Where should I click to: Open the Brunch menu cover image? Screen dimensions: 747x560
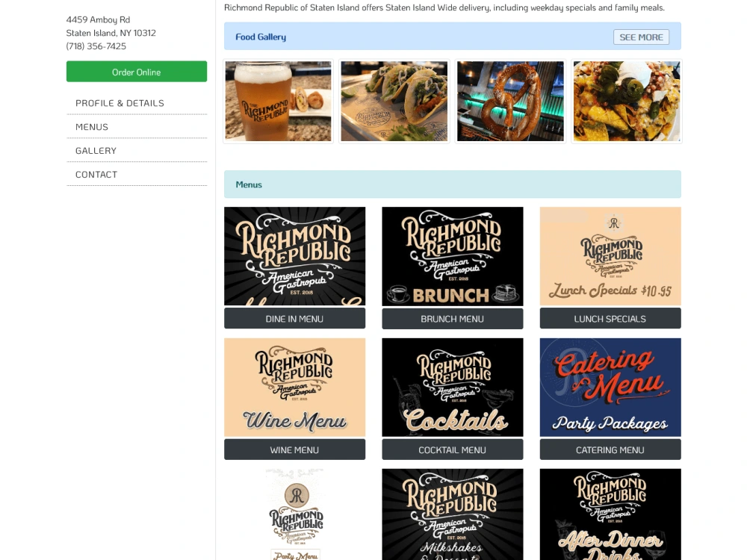tap(452, 256)
